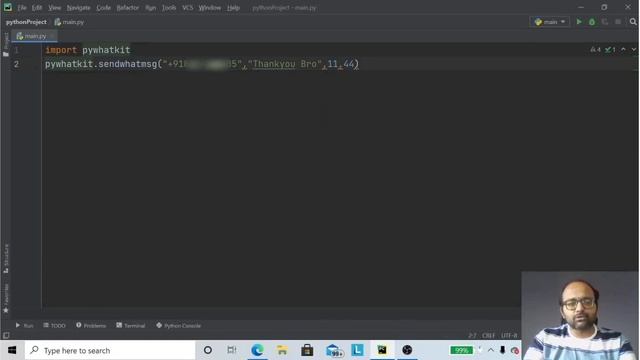Click line 1 number in gutter
Image resolution: width=640 pixels, height=360 pixels.
coord(16,50)
